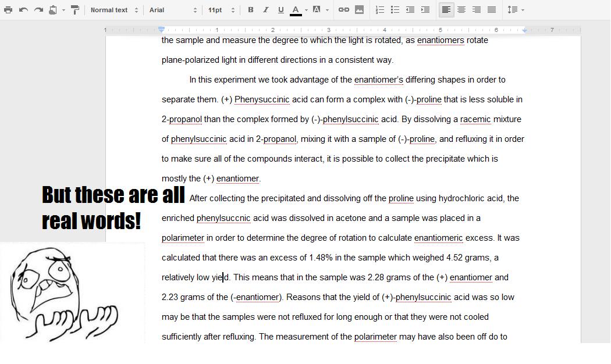Insert a link using the chain icon
Viewport: 611px width, 364px height.
tap(344, 10)
